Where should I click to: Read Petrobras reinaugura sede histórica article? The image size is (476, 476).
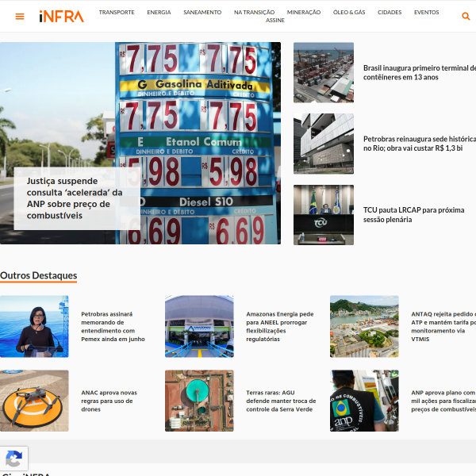[x=420, y=144]
